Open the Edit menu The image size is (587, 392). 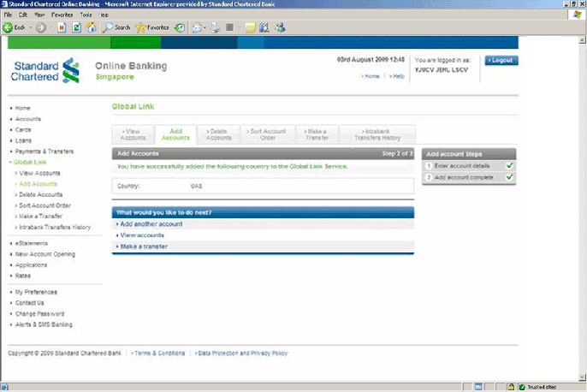(x=23, y=15)
